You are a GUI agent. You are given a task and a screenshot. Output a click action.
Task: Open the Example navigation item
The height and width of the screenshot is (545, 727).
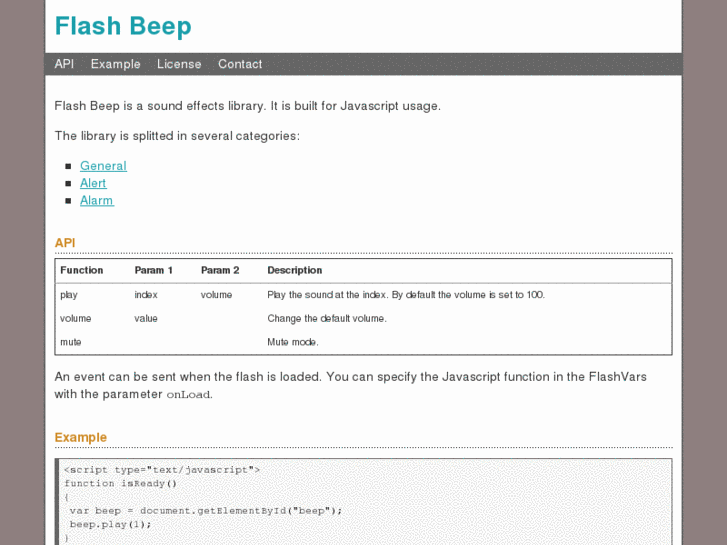[x=115, y=64]
